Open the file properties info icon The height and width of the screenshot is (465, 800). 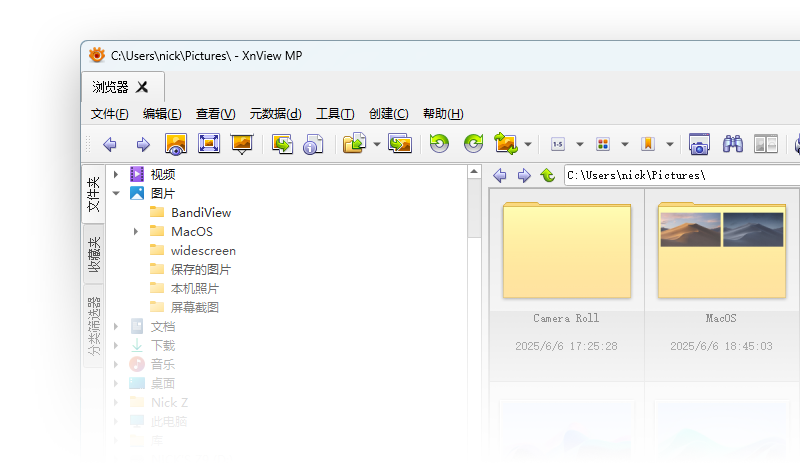pyautogui.click(x=313, y=144)
